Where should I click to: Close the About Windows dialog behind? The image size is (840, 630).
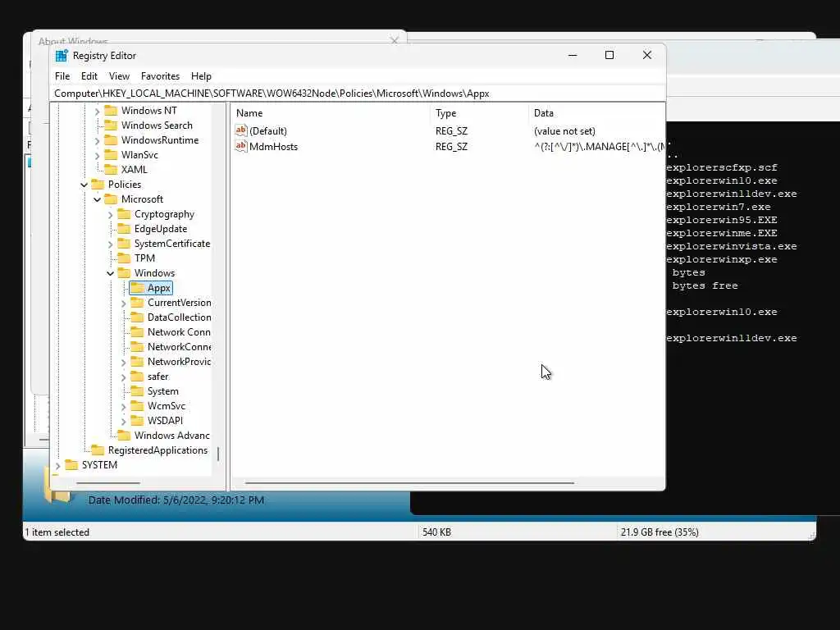click(395, 41)
